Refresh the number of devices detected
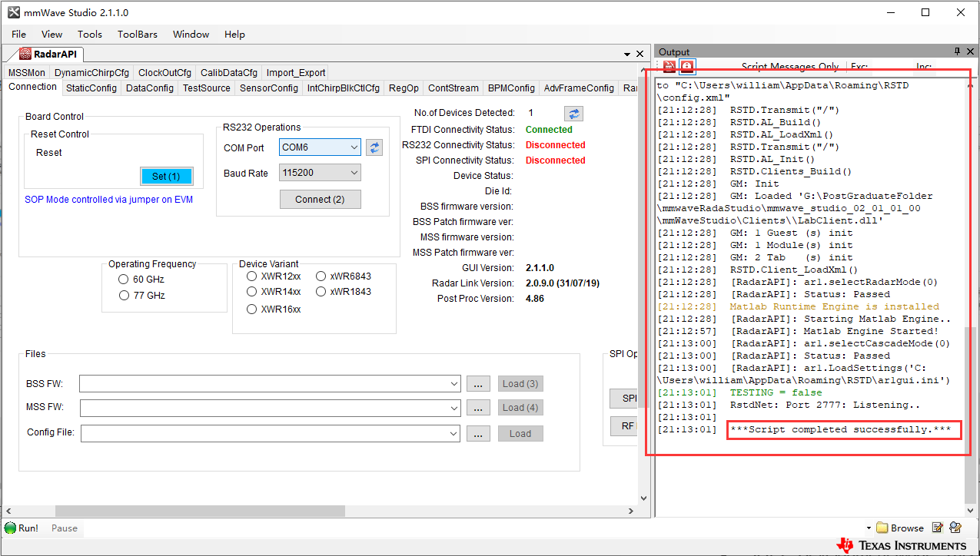Viewport: 980px width, 556px height. (x=573, y=114)
